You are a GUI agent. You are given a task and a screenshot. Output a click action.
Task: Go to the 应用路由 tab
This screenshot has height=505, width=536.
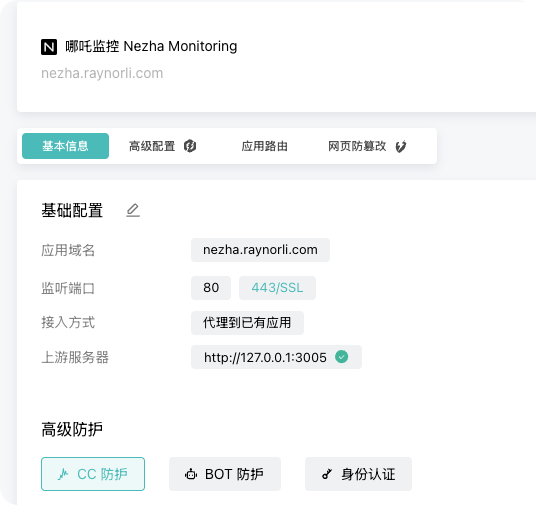coord(265,146)
